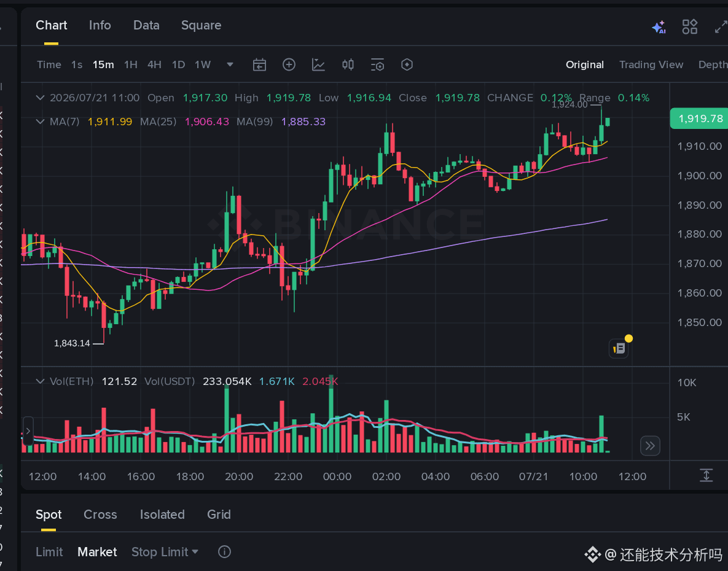Select the Time interval option
Image resolution: width=728 pixels, height=571 pixels.
(x=49, y=64)
